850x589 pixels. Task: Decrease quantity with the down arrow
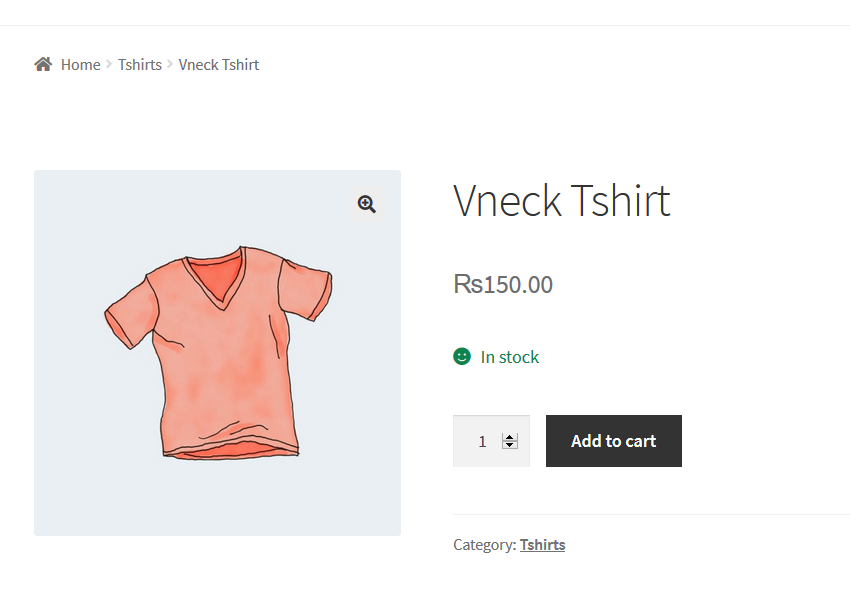(x=510, y=445)
